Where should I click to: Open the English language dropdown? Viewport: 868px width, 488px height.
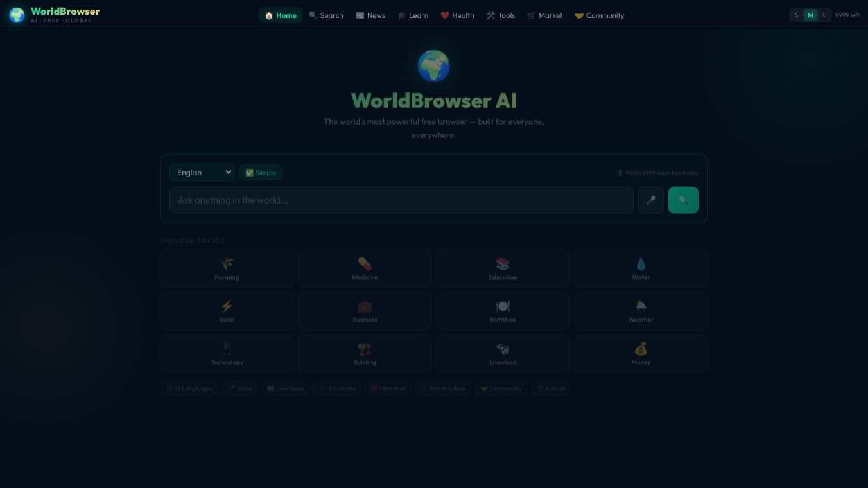coord(202,172)
